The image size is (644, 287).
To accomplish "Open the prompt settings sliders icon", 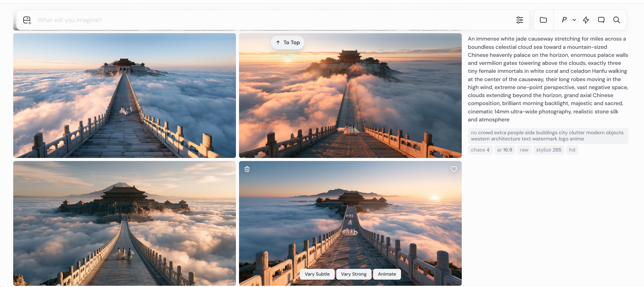I will (x=519, y=20).
